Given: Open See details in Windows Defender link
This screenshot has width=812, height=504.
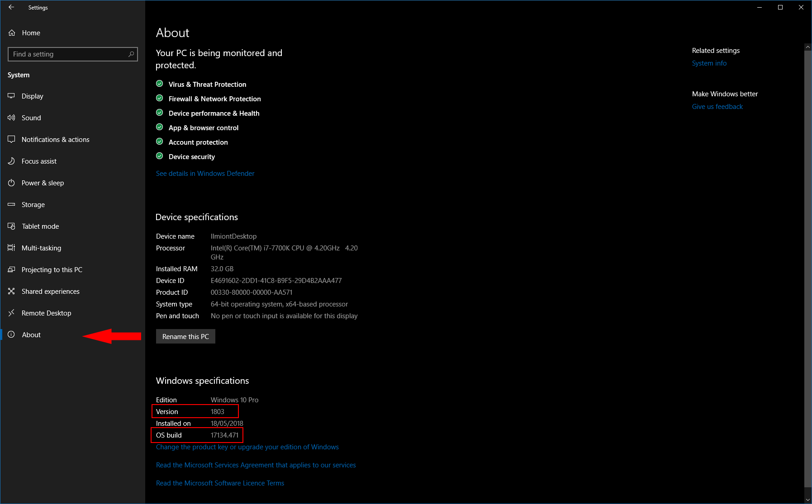Looking at the screenshot, I should click(204, 173).
